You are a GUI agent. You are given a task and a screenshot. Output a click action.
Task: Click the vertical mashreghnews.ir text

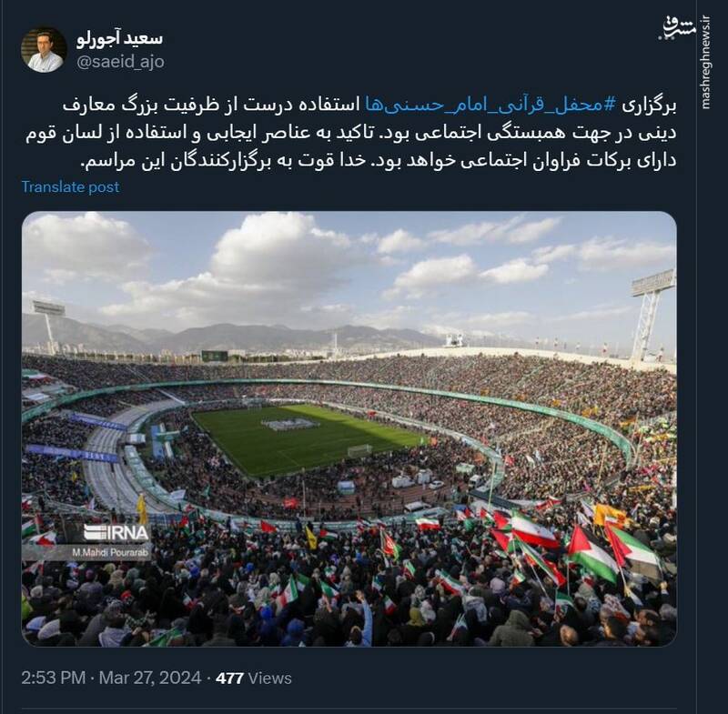(706, 63)
